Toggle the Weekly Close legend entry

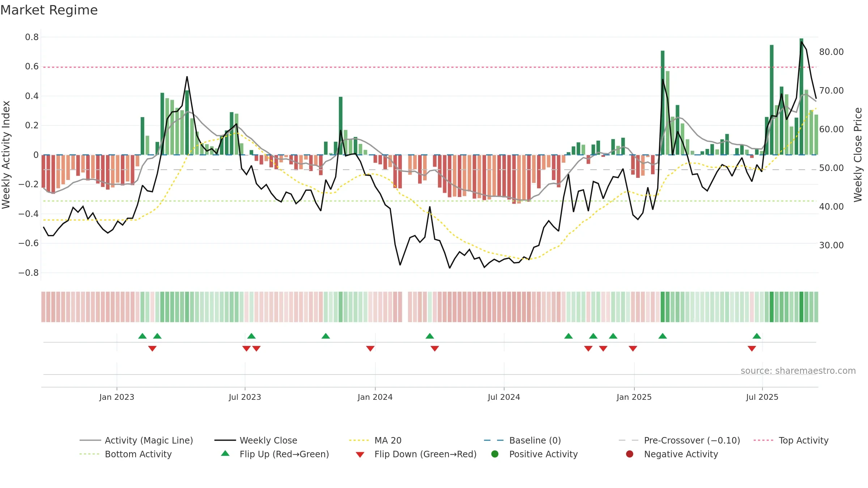(256, 440)
